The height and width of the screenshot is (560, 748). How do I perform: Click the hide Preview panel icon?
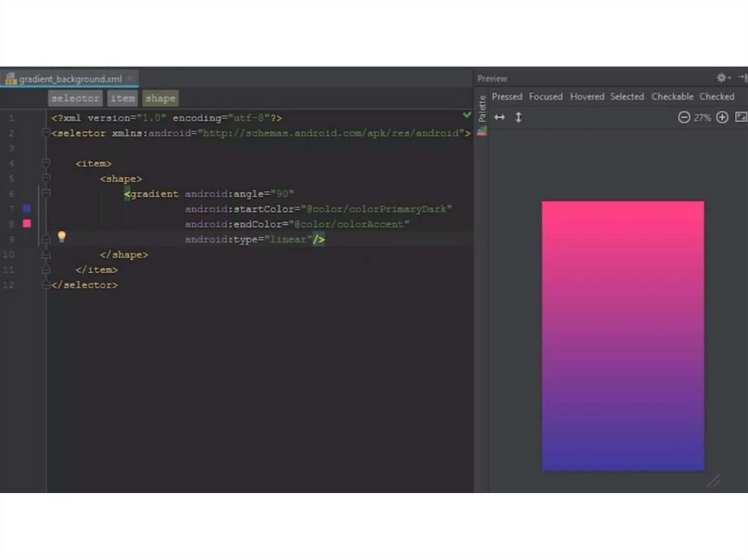(741, 77)
